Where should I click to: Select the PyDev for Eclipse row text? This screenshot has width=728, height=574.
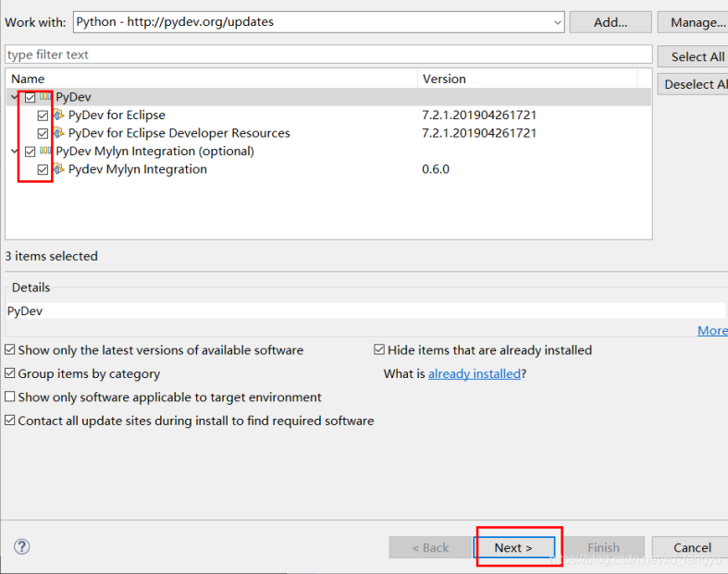(x=117, y=115)
